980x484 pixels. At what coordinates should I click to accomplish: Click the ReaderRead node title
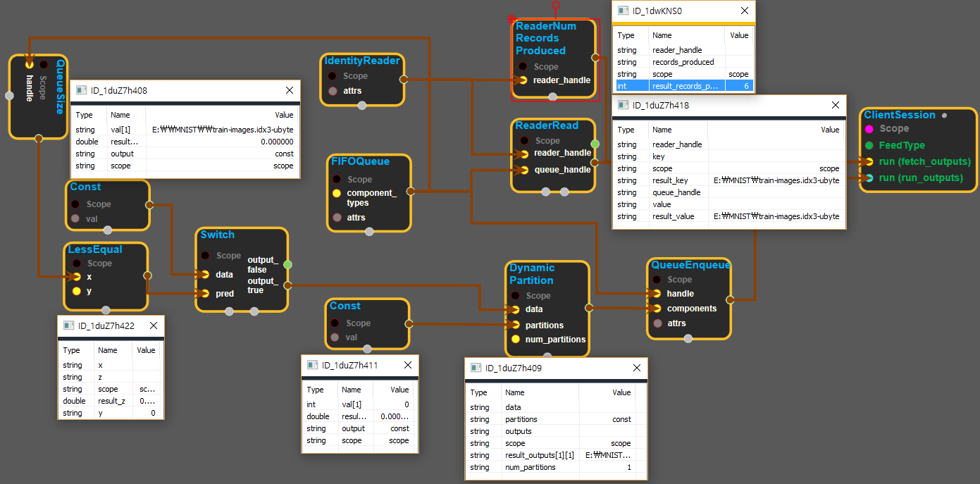[x=547, y=125]
